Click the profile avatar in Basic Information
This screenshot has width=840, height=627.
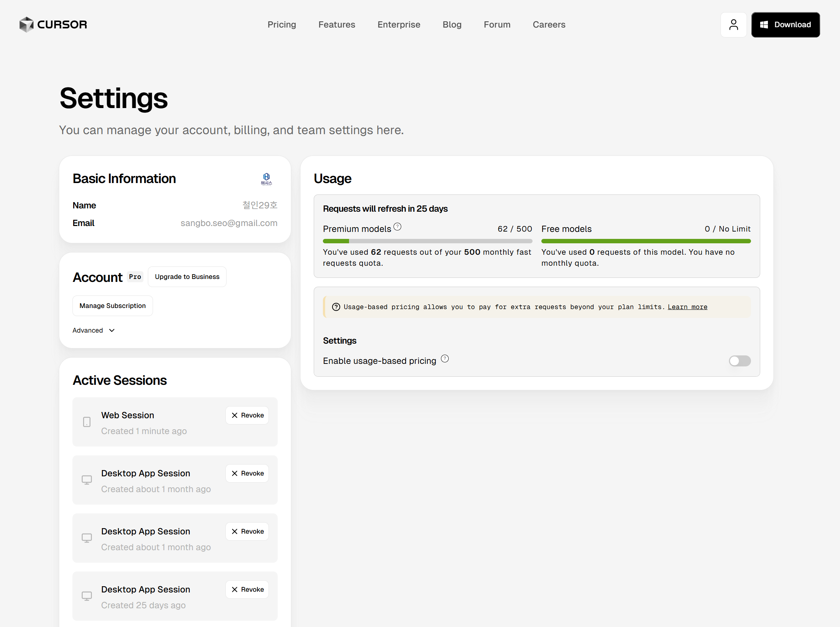(x=266, y=179)
